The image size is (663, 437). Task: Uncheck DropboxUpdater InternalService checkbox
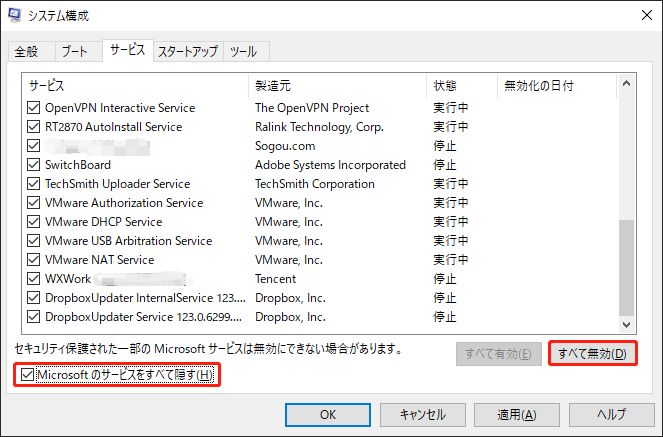point(33,298)
